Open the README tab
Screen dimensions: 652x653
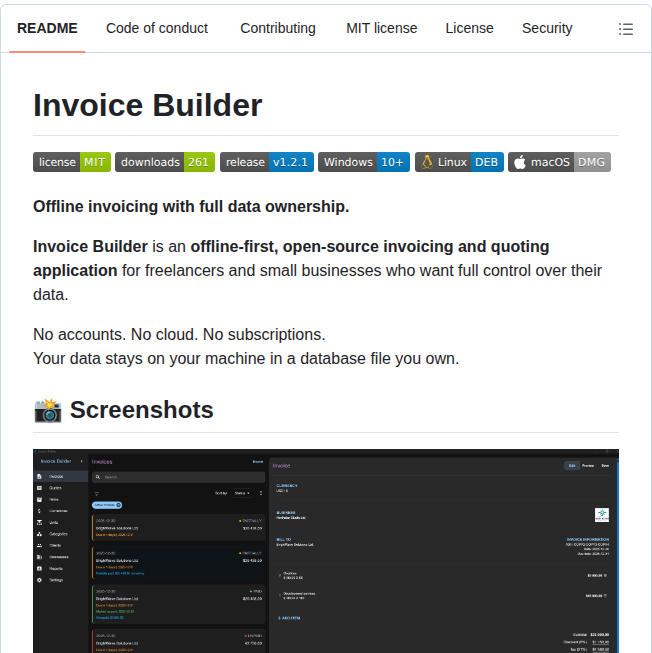point(47,28)
